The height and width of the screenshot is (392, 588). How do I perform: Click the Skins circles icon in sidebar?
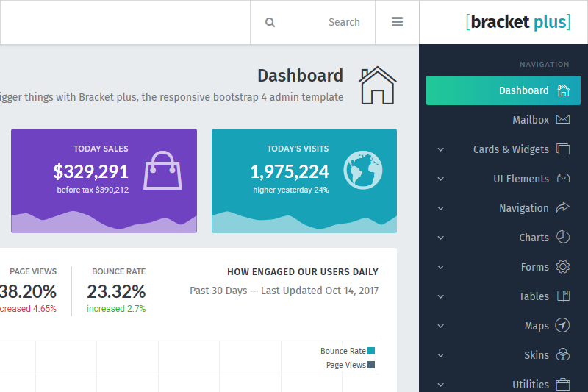[x=563, y=355]
